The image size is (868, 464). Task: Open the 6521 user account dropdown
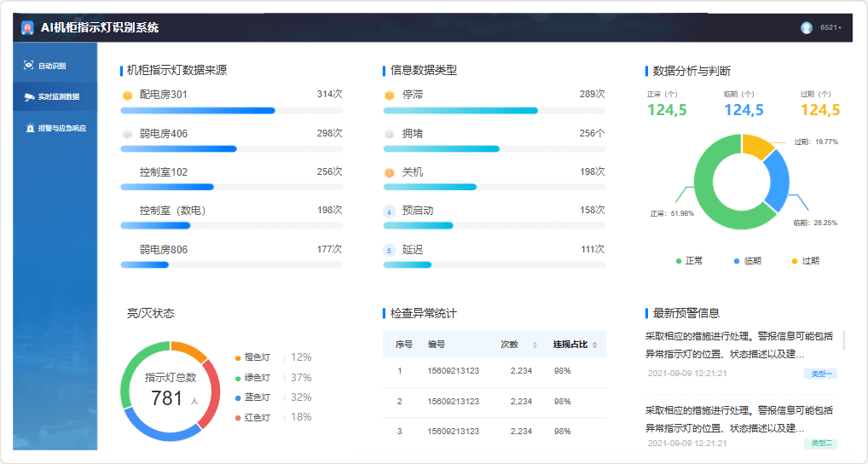pos(830,27)
